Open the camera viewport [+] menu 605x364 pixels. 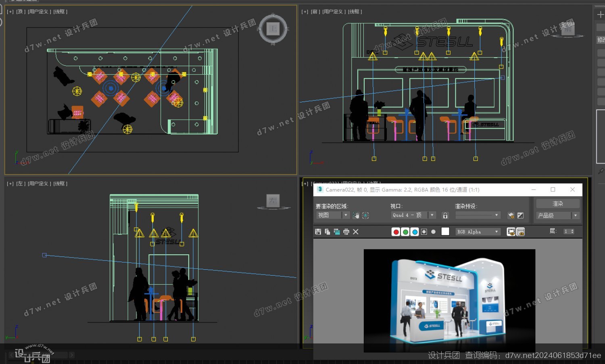[305, 183]
